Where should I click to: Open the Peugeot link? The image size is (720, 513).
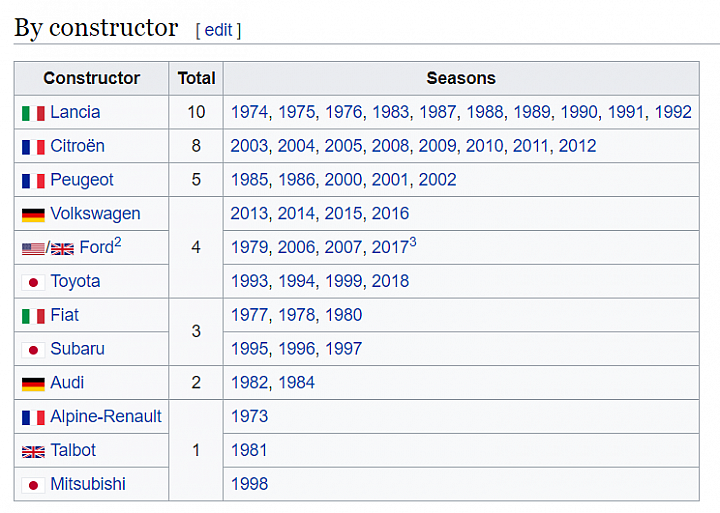[82, 180]
